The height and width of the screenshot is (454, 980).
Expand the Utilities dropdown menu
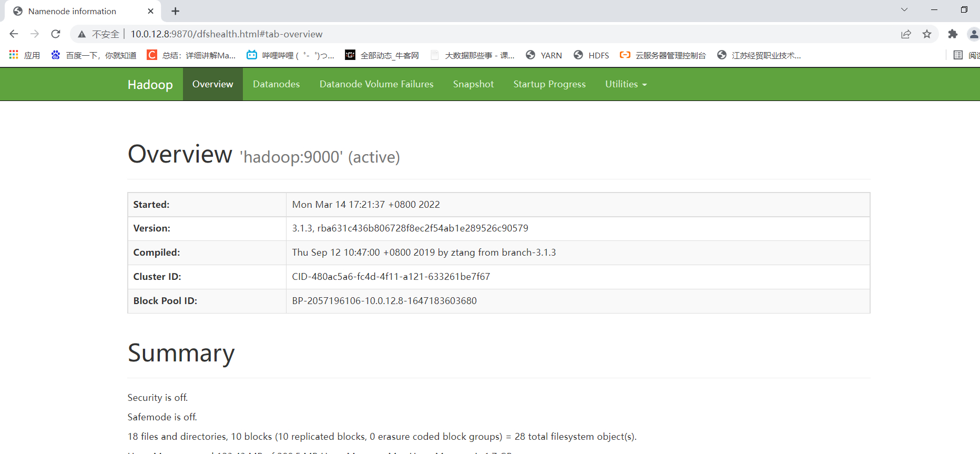(x=626, y=84)
